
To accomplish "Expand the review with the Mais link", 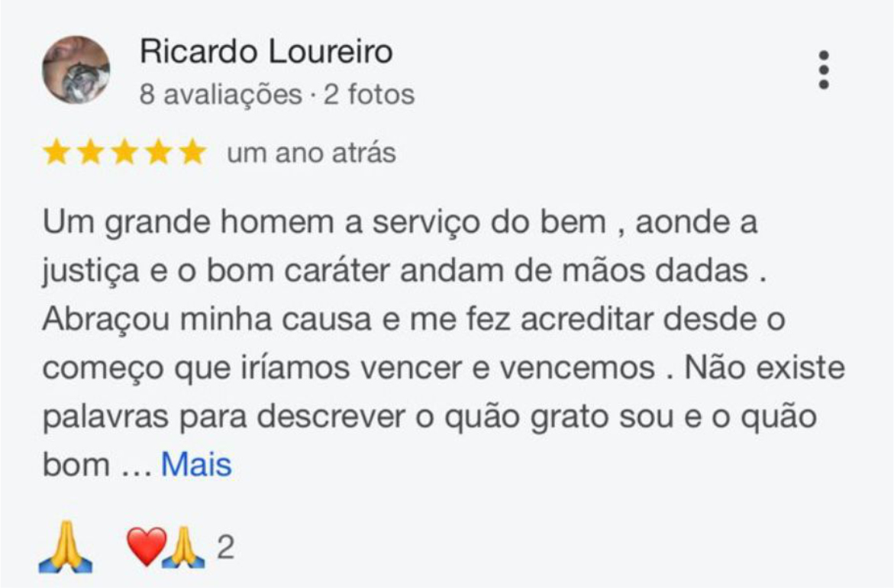I will click(x=196, y=464).
